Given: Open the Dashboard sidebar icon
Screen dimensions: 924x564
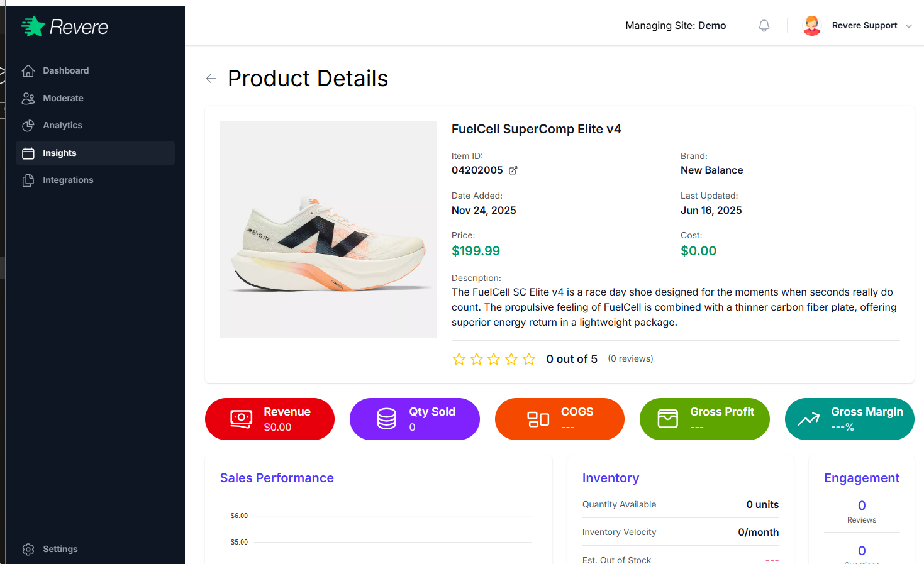Looking at the screenshot, I should tap(28, 70).
